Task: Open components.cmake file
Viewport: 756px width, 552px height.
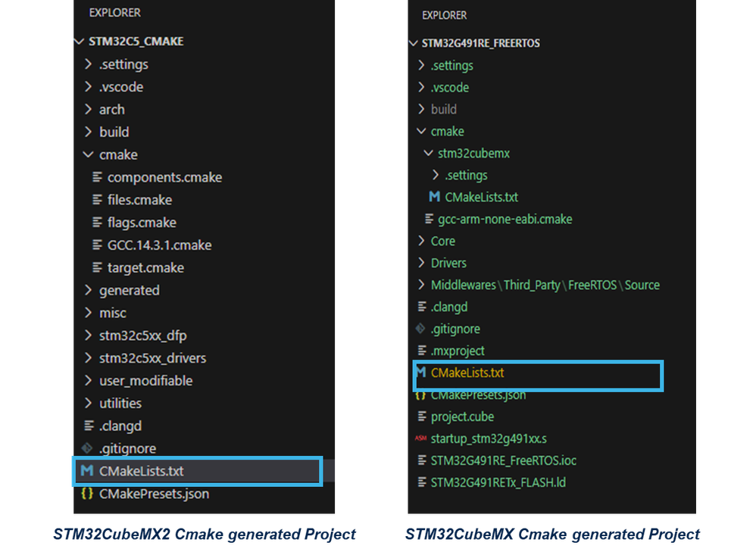Action: pos(165,177)
